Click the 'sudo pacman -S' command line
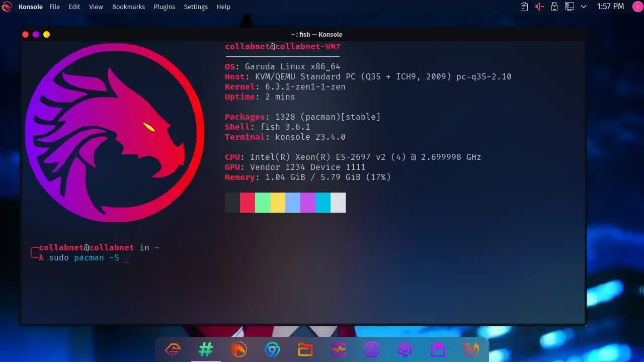644x362 pixels. point(85,258)
